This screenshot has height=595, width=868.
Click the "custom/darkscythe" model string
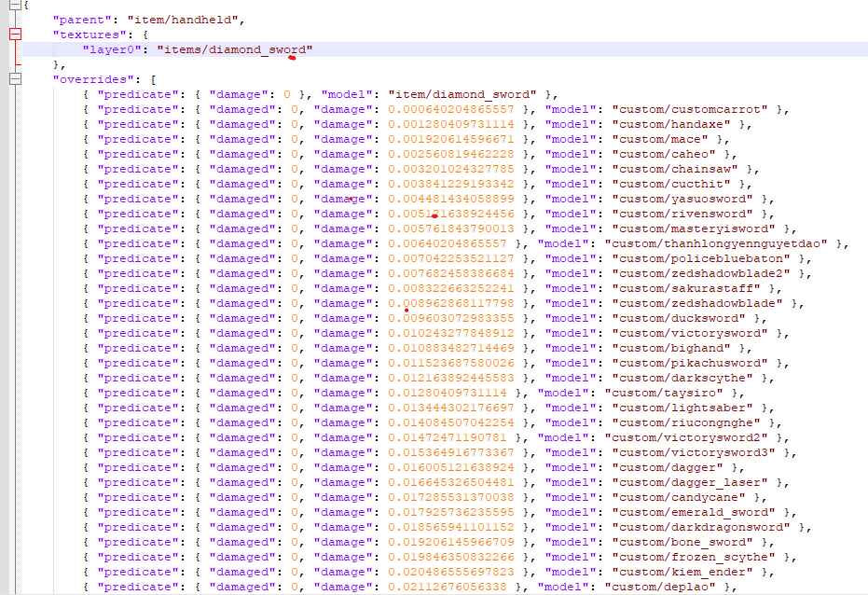pos(682,379)
